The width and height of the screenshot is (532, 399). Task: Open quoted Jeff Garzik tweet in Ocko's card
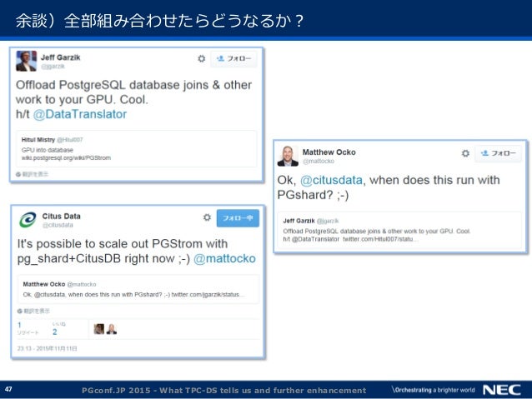pyautogui.click(x=399, y=230)
